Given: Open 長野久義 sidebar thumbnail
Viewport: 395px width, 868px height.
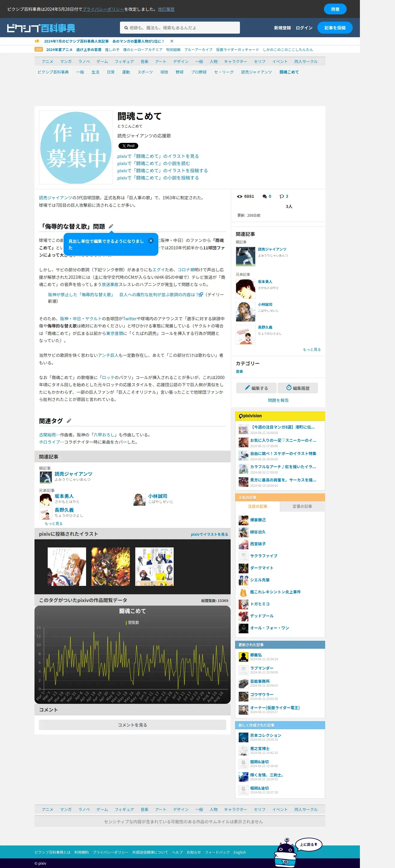Looking at the screenshot, I should point(245,335).
